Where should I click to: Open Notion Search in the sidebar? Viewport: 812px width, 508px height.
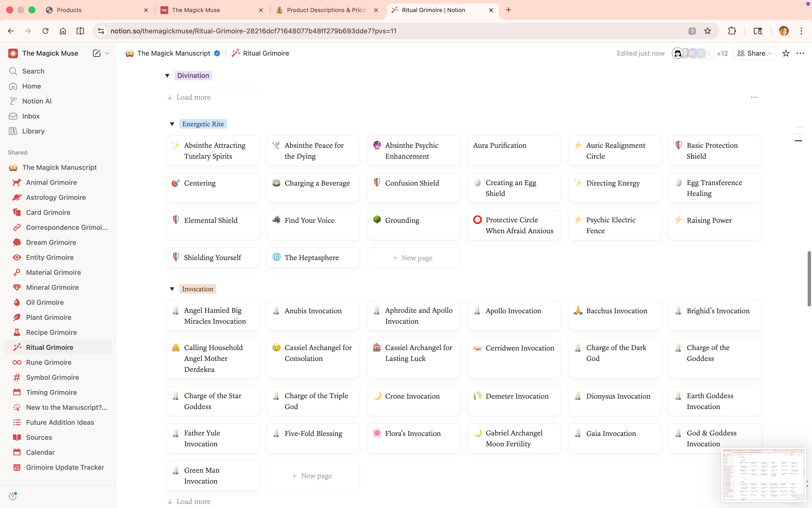pyautogui.click(x=58, y=71)
